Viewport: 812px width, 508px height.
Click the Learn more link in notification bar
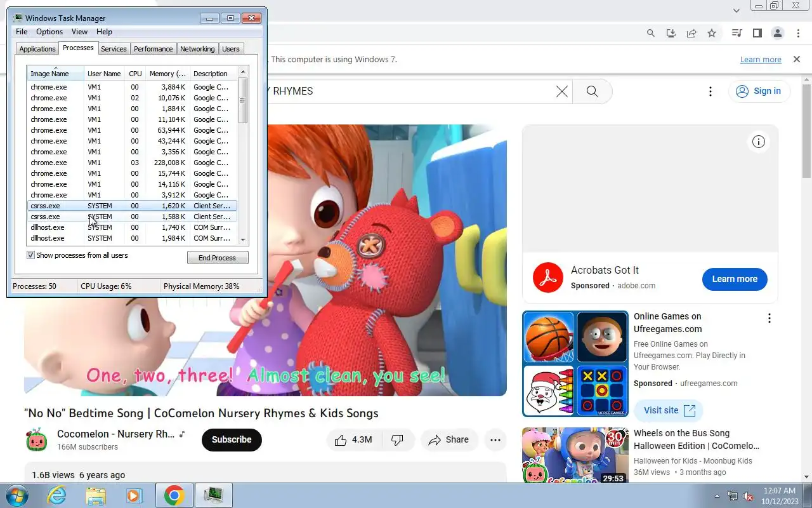click(761, 60)
